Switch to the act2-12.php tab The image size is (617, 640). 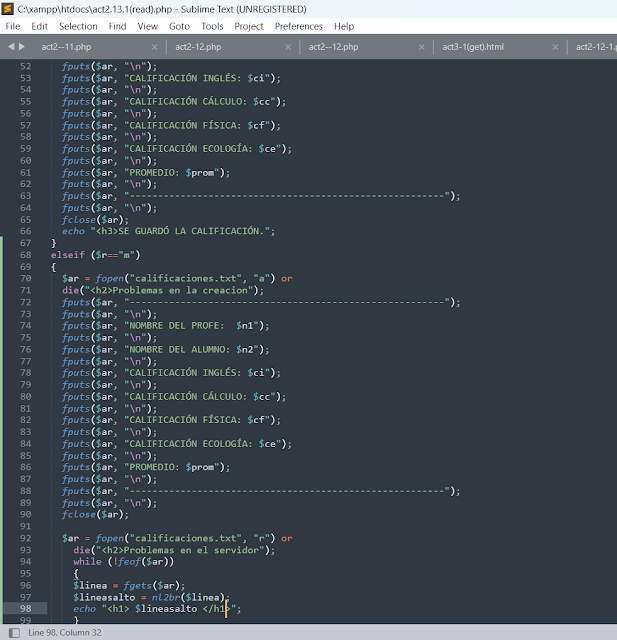click(198, 47)
